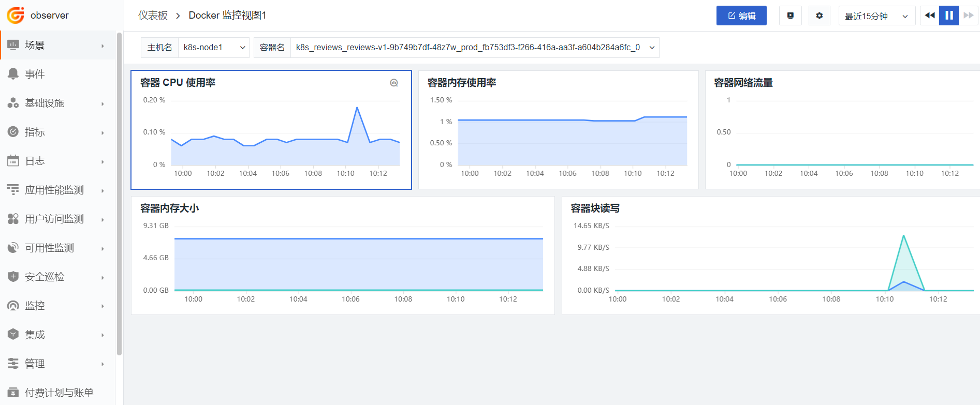Image resolution: width=980 pixels, height=405 pixels.
Task: Expand the 安全巡检 submenu arrow
Action: click(103, 278)
